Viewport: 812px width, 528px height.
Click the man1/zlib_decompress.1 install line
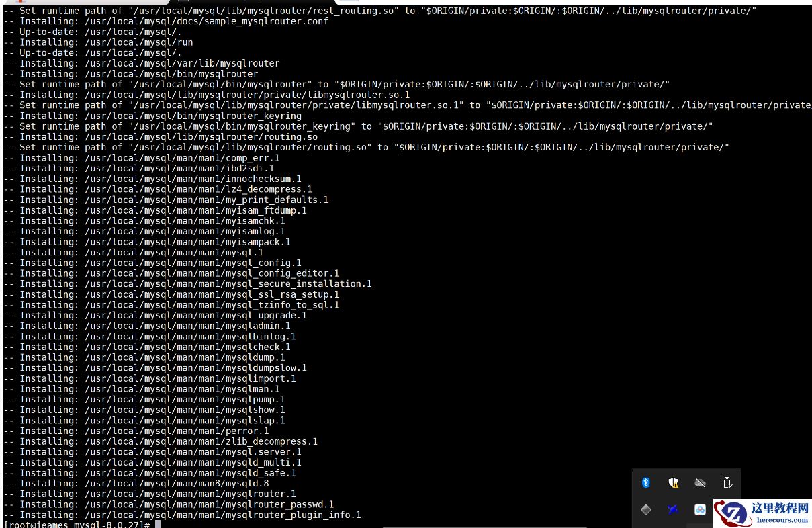[x=161, y=441]
